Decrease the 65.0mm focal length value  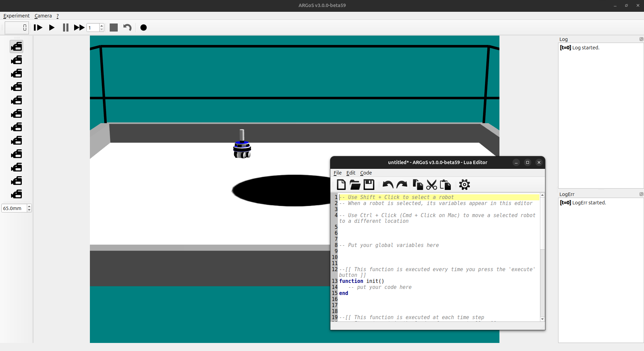[x=30, y=210]
